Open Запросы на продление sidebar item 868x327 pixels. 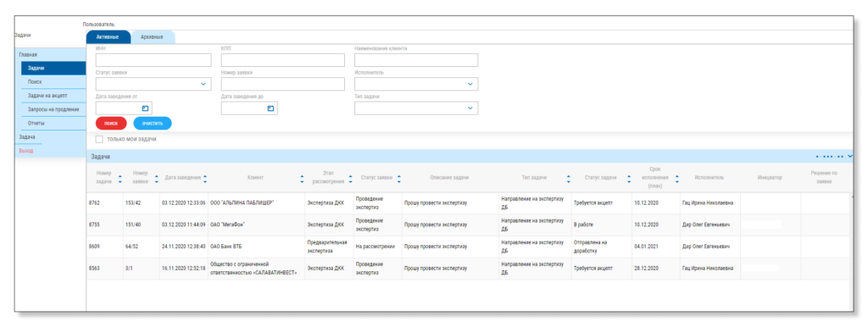coord(53,109)
